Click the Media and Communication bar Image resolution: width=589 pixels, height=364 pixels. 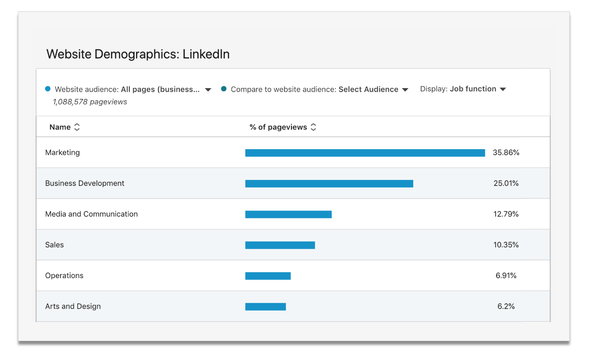point(289,214)
